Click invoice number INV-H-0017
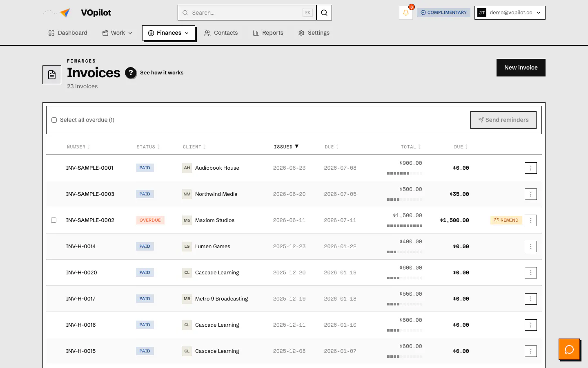The height and width of the screenshot is (368, 588). 81,299
